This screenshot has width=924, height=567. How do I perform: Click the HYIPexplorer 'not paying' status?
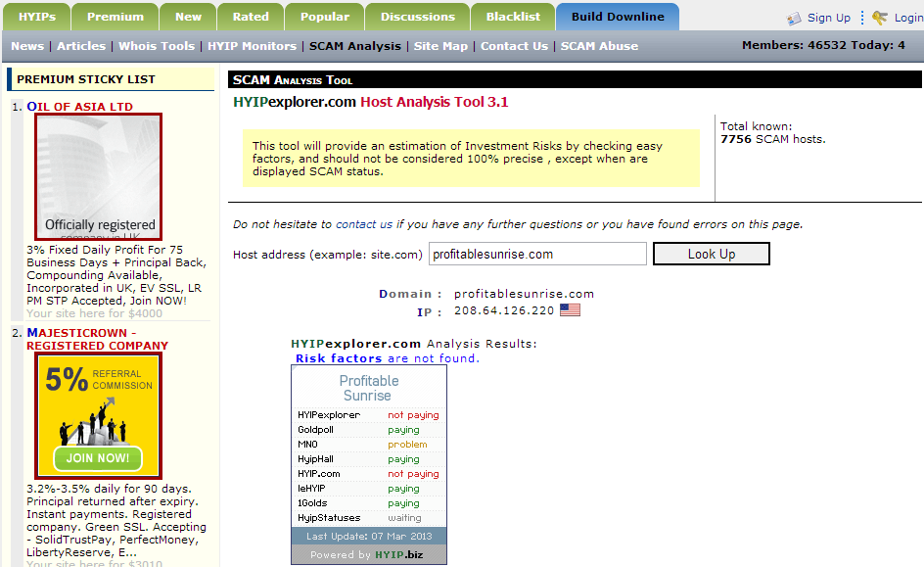tap(413, 415)
